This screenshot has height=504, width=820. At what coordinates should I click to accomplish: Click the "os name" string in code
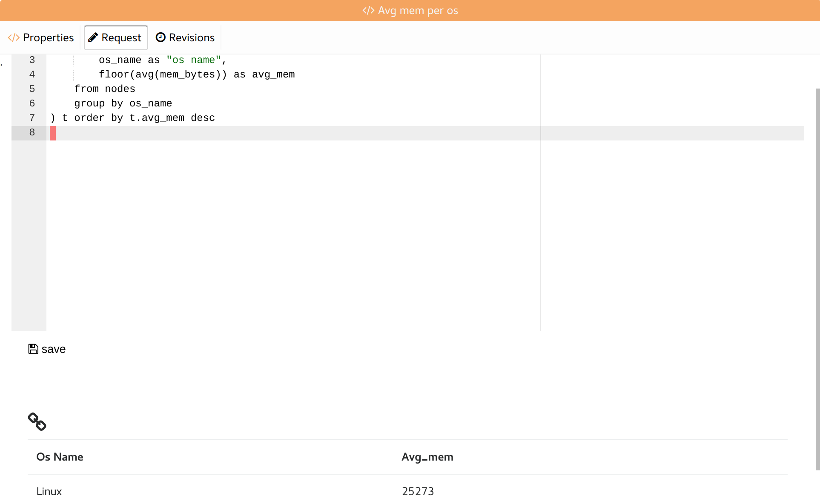pos(194,60)
